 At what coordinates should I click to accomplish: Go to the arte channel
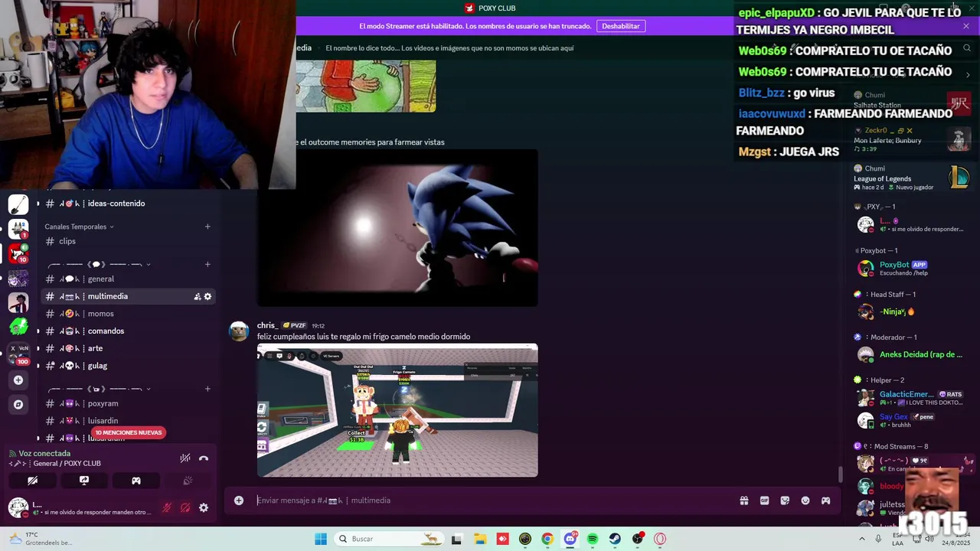click(128, 348)
